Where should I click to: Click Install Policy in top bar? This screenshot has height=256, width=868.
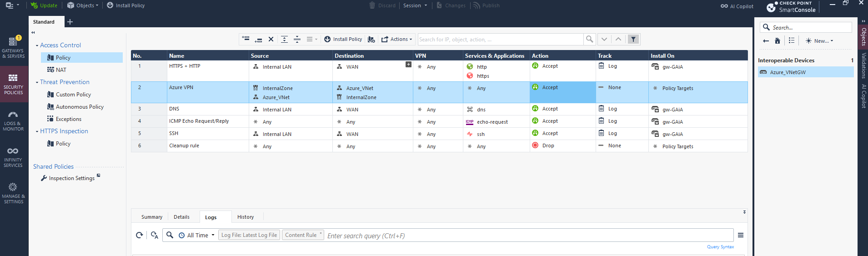point(126,5)
